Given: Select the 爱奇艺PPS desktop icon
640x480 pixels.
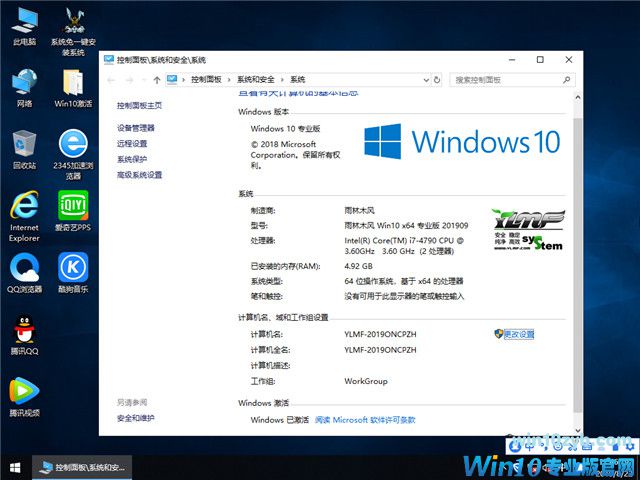Looking at the screenshot, I should [x=73, y=211].
